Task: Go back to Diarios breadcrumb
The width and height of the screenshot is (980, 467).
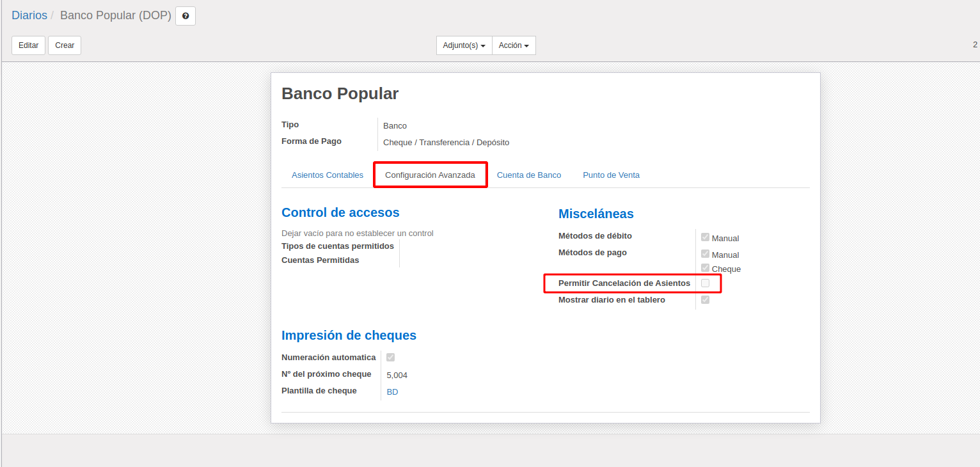Action: (29, 15)
